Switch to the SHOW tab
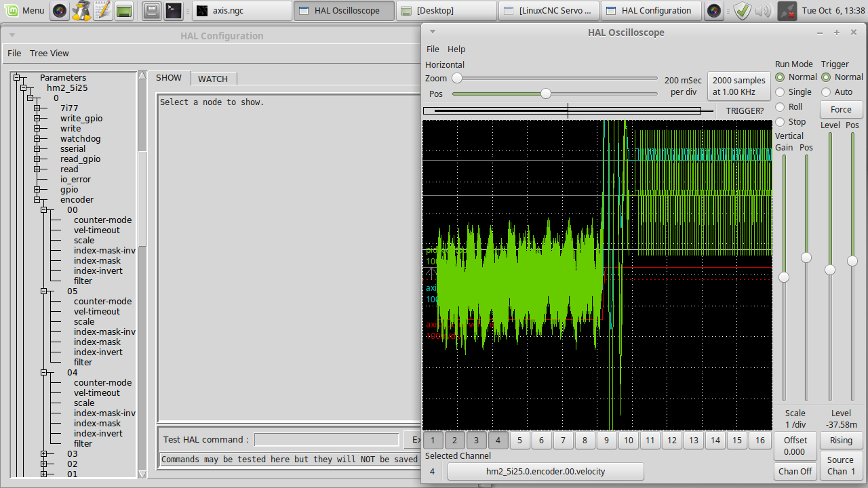This screenshot has height=488, width=868. (x=169, y=78)
